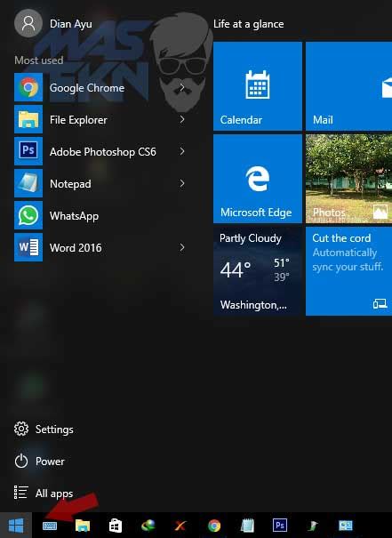Open the last blue taskbar app icon
Viewport: 392px width, 538px height.
click(346, 526)
